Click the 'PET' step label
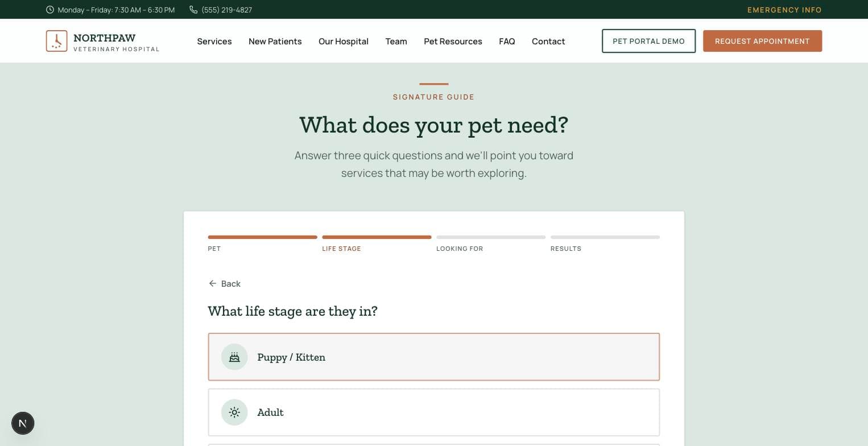 pos(214,249)
